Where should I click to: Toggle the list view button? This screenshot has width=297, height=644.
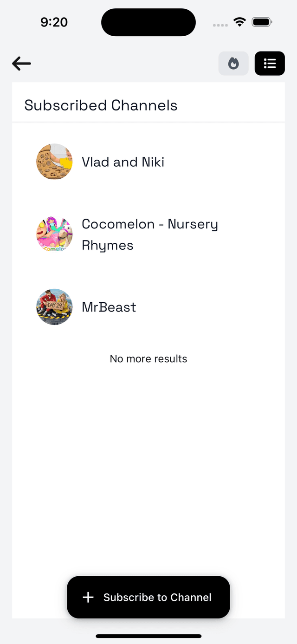tap(270, 63)
